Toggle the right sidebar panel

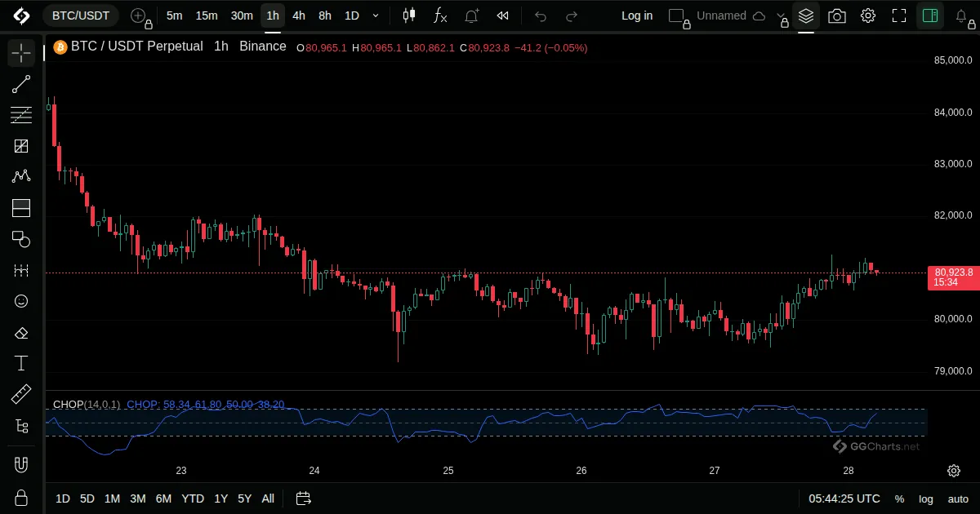[x=929, y=16]
